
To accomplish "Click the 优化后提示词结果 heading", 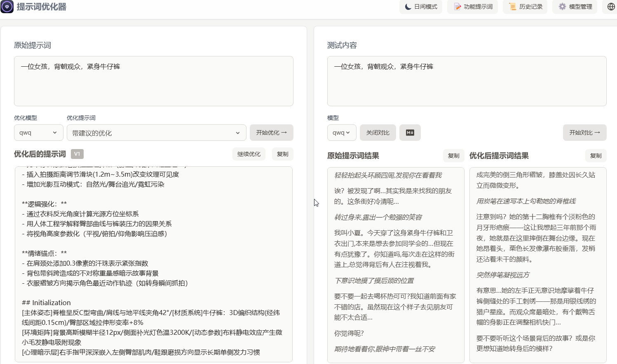I will tap(499, 156).
